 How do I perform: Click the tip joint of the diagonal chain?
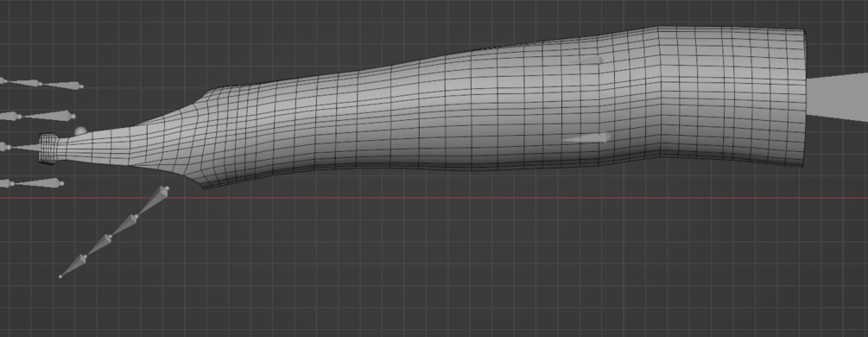pos(60,276)
